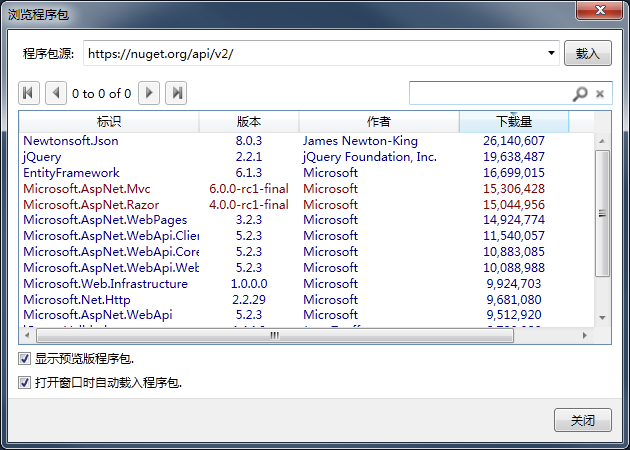Image resolution: width=630 pixels, height=450 pixels.
Task: Go to first page of packages
Action: (29, 93)
